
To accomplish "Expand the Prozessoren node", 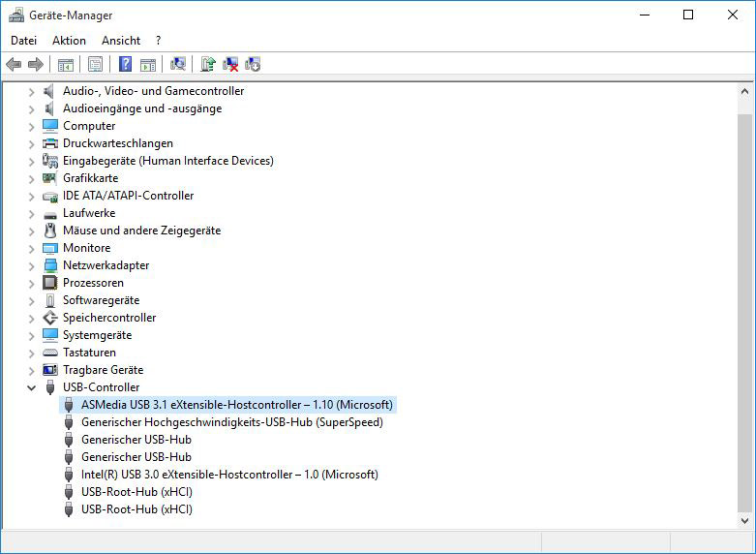I will click(x=31, y=283).
